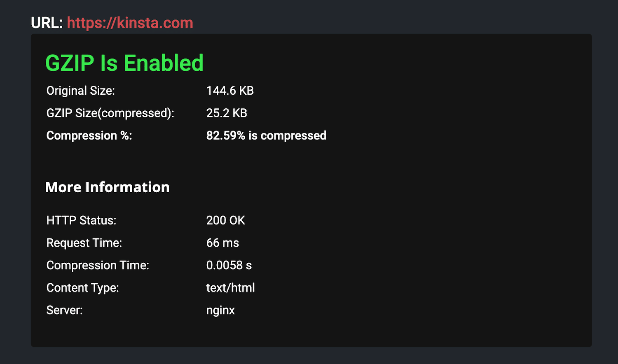Click the "GZIP Size(compressed):" label
Viewport: 618px width, 364px height.
tap(110, 113)
